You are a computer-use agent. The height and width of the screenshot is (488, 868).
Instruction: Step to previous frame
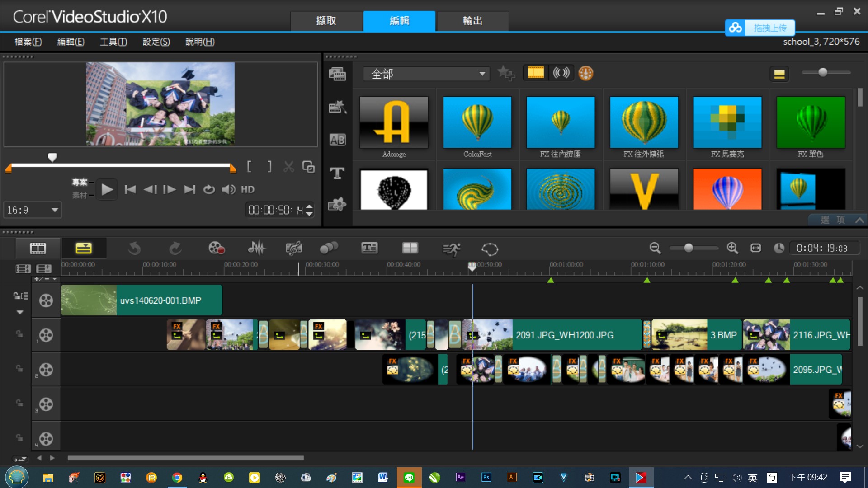(150, 189)
